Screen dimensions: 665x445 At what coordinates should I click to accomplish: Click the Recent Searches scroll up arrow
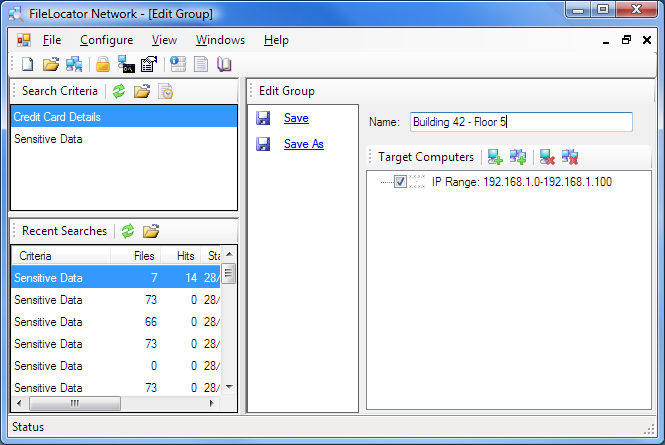pyautogui.click(x=229, y=254)
